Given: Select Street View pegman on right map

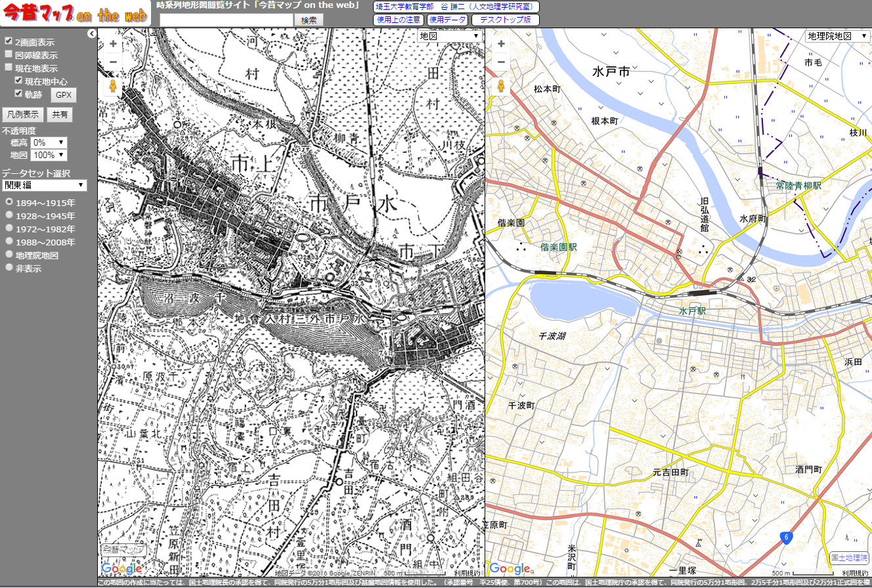Looking at the screenshot, I should (501, 87).
